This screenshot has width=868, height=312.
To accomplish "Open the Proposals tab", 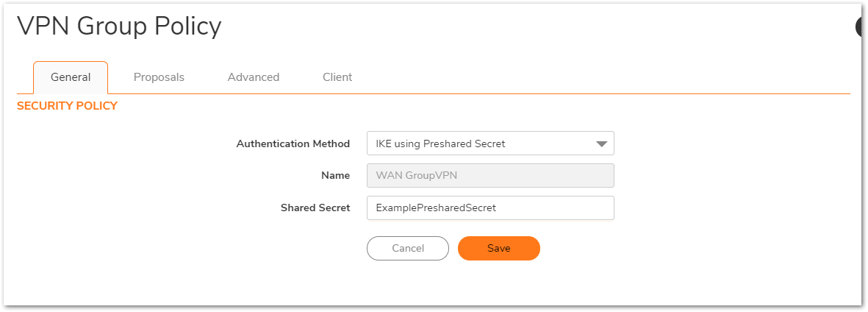I will click(159, 77).
